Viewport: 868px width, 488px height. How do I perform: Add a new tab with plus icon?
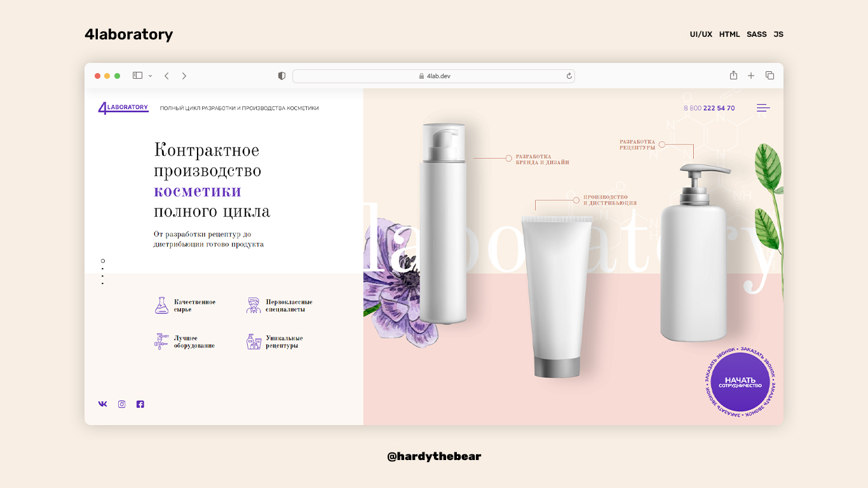click(x=751, y=76)
